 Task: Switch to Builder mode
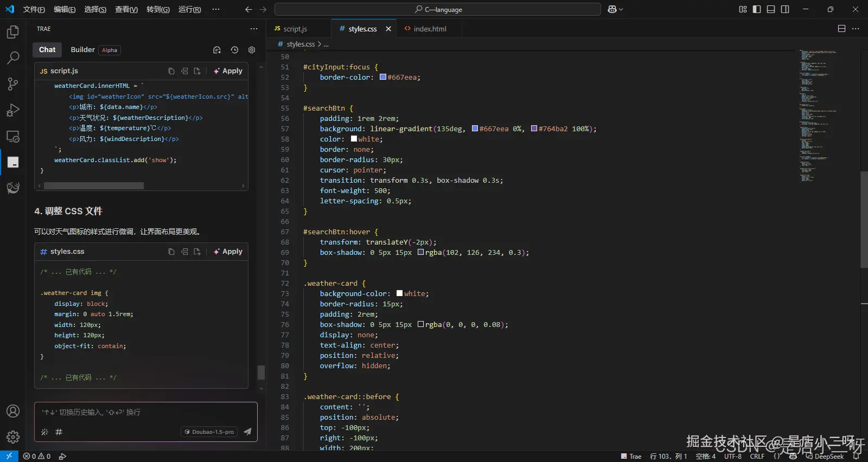tap(82, 50)
